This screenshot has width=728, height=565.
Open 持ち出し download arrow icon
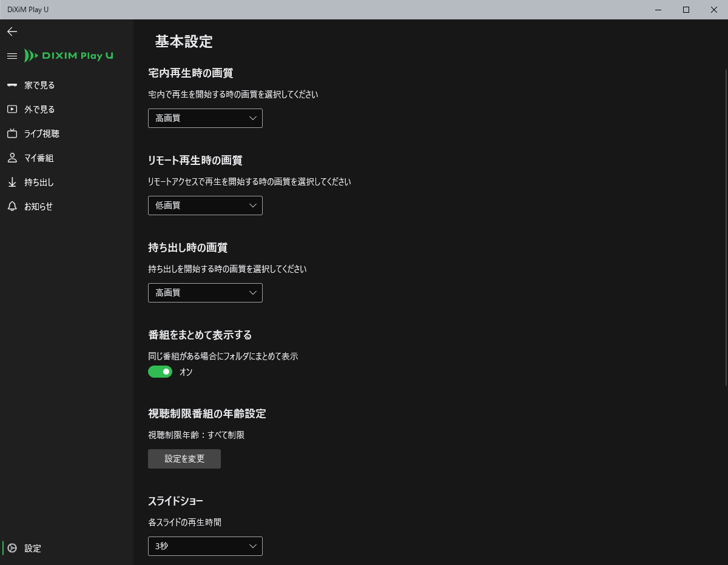click(x=12, y=182)
